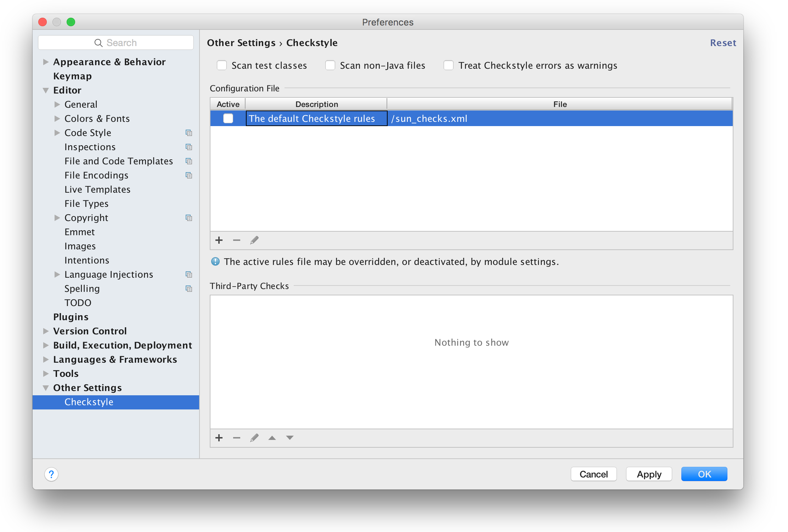Open help with the question mark icon
Viewport: 788px width, 532px height.
(x=51, y=474)
